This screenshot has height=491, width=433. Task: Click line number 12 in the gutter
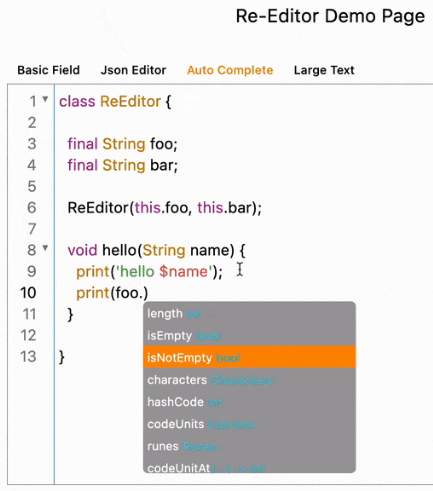pyautogui.click(x=28, y=335)
